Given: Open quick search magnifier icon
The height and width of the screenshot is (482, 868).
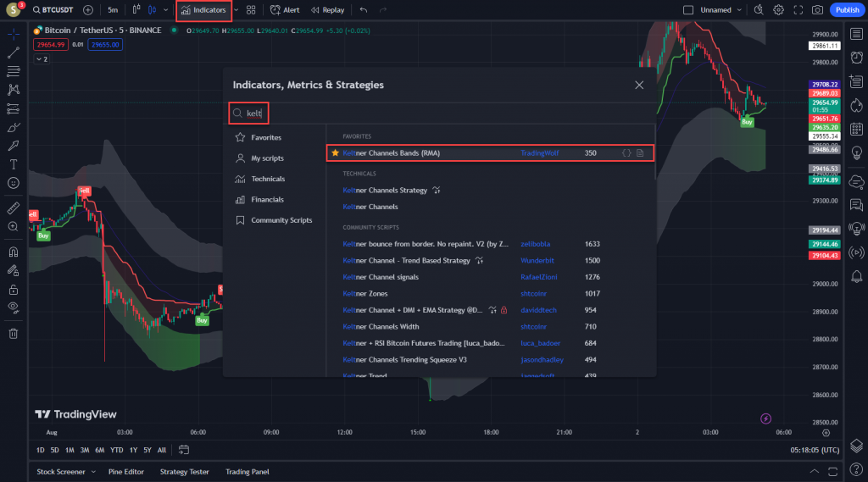Looking at the screenshot, I should click(759, 10).
